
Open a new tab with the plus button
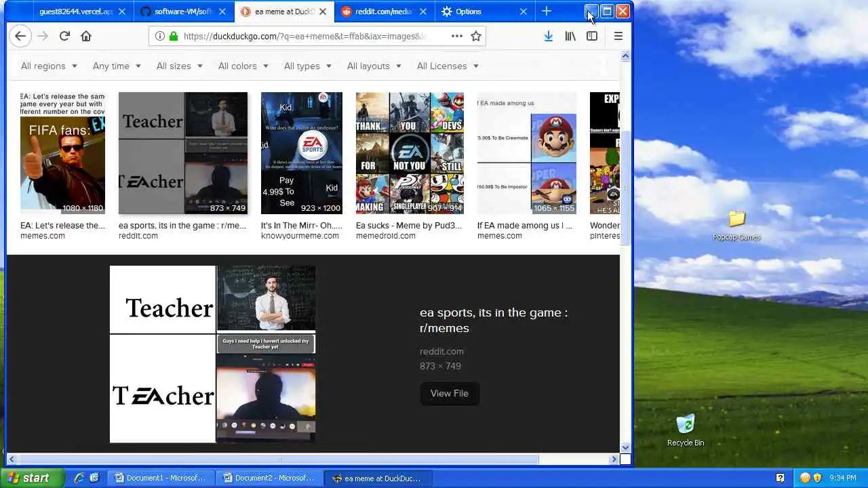547,12
